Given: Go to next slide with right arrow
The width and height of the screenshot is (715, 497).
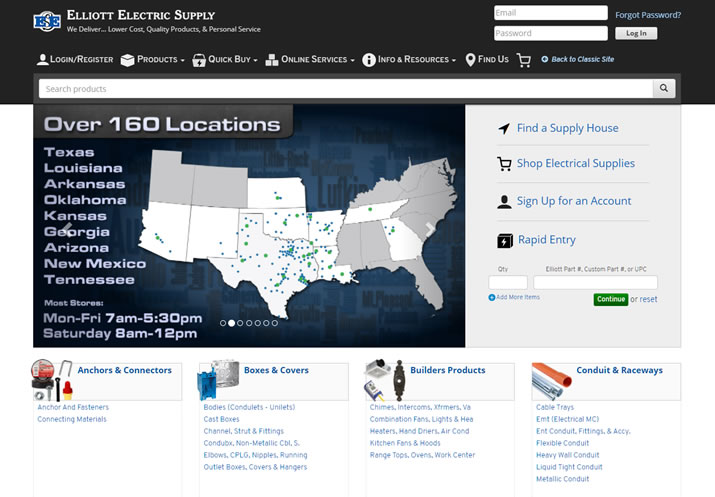Looking at the screenshot, I should [430, 229].
